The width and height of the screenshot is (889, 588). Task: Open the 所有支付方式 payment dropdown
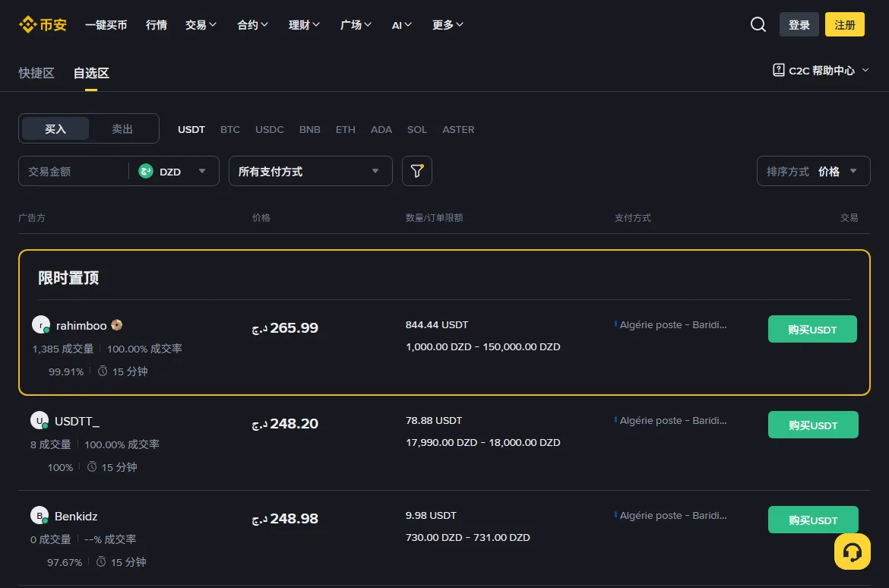310,171
